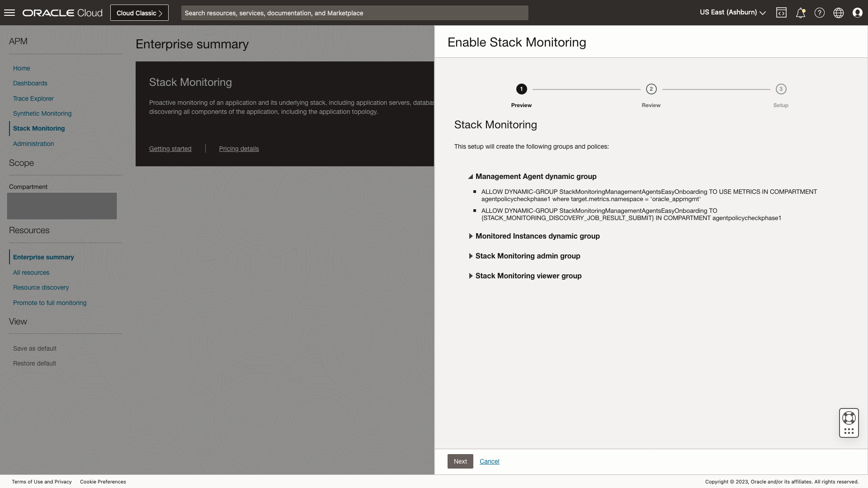Click the search resources field

tap(354, 13)
